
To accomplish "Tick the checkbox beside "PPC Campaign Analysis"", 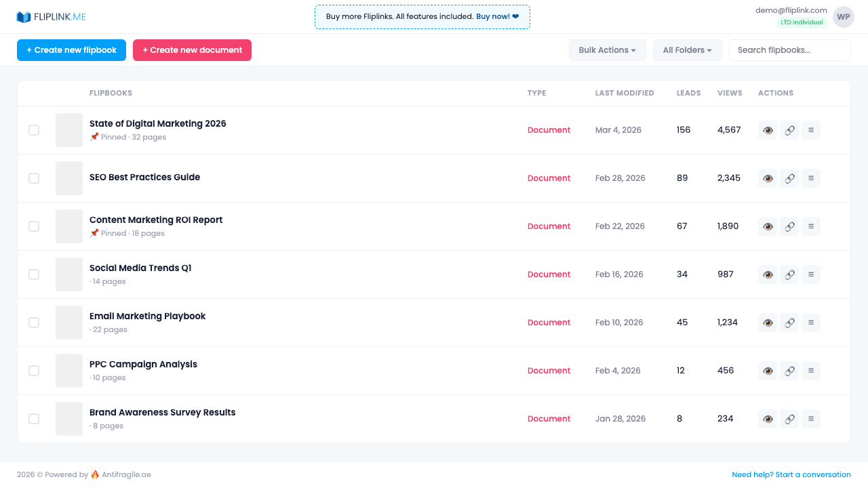I will click(34, 370).
